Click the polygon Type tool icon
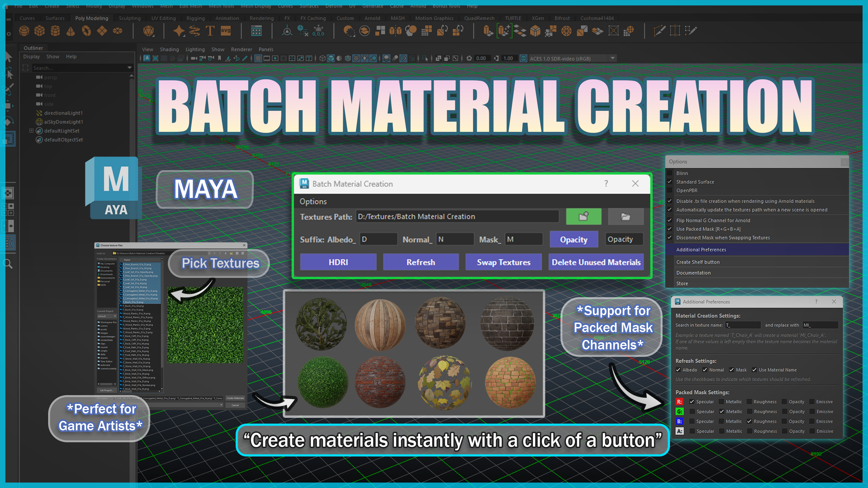Viewport: 868px width, 488px height. point(210,31)
